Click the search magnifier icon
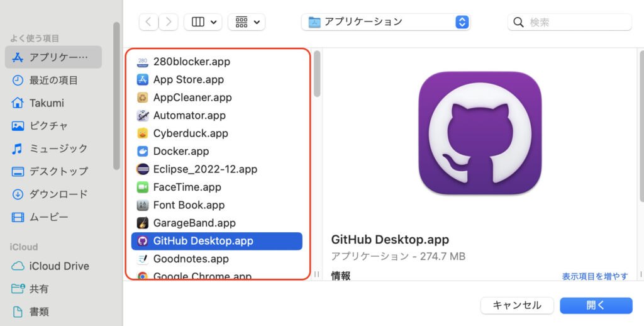644x326 pixels. (519, 22)
